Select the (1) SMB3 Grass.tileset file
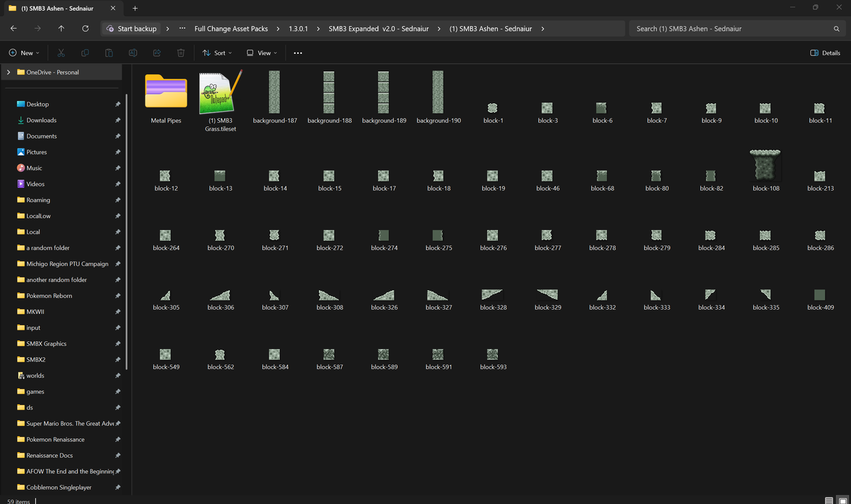This screenshot has height=504, width=851. pos(221,100)
